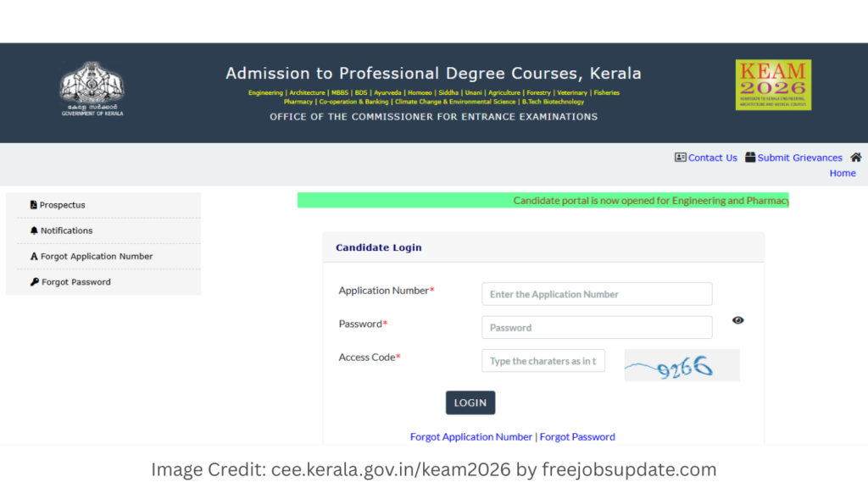Go to the Home link

(843, 174)
